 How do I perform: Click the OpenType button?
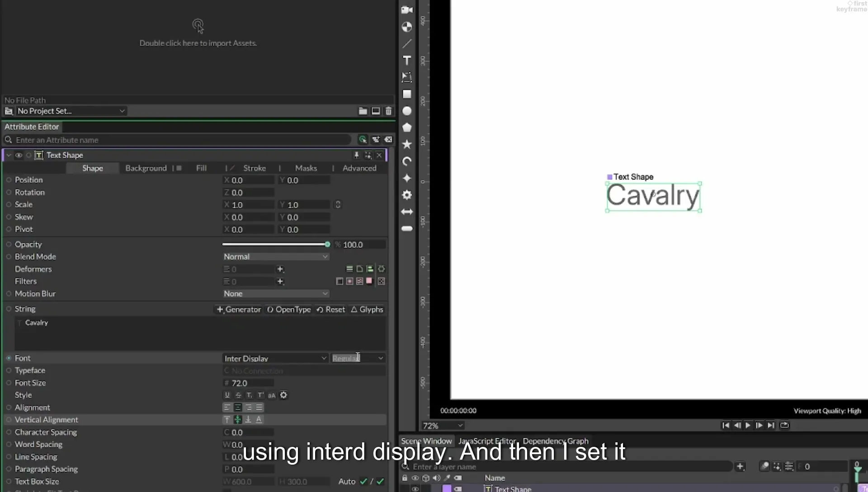[289, 309]
